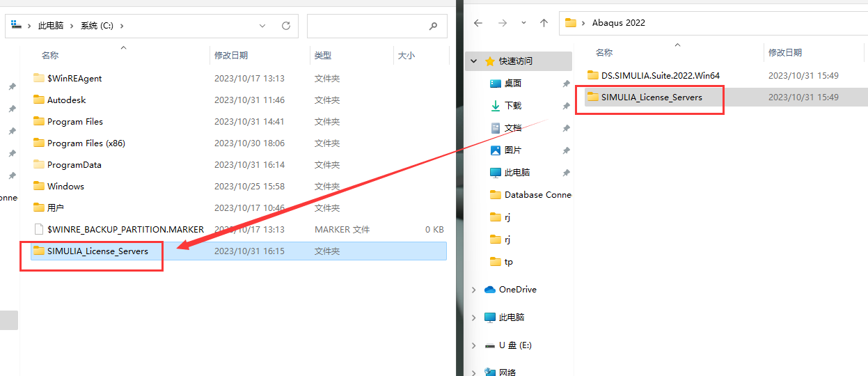Image resolution: width=868 pixels, height=376 pixels.
Task: Select the ProgramData folder icon
Action: [x=39, y=164]
